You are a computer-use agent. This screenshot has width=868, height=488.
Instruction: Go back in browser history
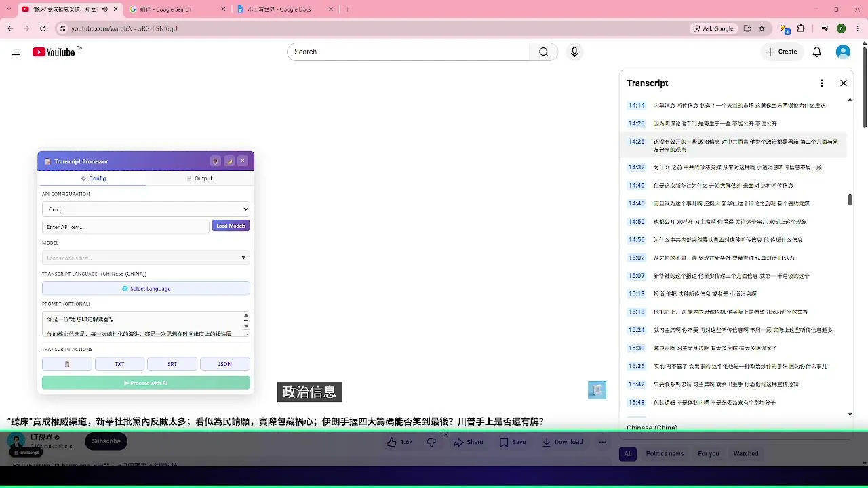(x=10, y=28)
